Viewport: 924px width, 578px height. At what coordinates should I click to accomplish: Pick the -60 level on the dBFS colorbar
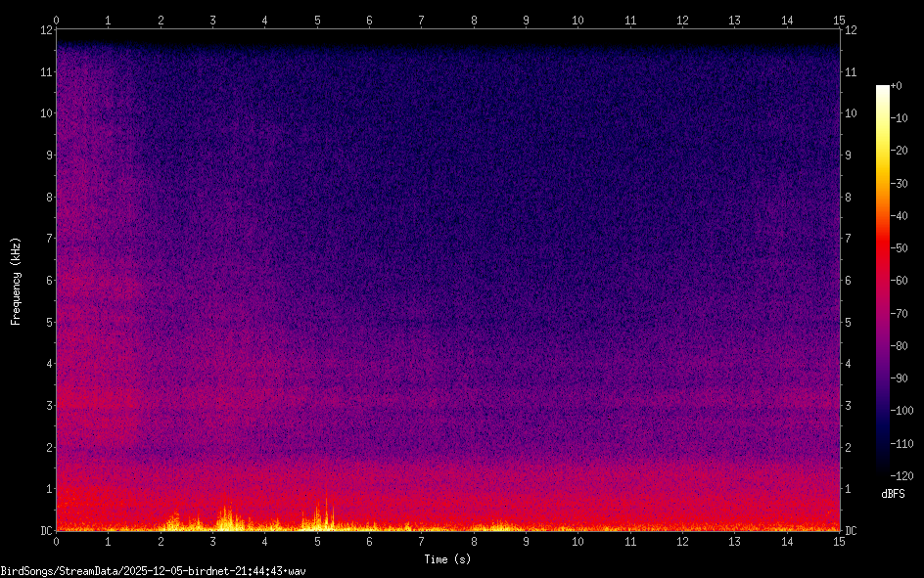pyautogui.click(x=900, y=282)
